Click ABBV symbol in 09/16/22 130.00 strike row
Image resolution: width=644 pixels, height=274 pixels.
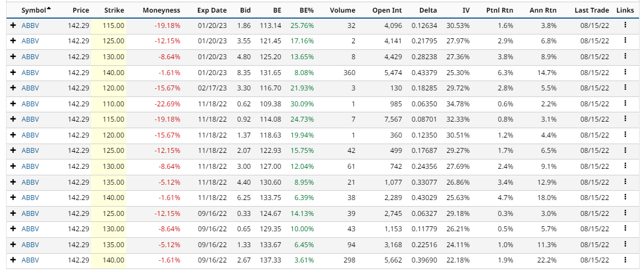point(30,229)
